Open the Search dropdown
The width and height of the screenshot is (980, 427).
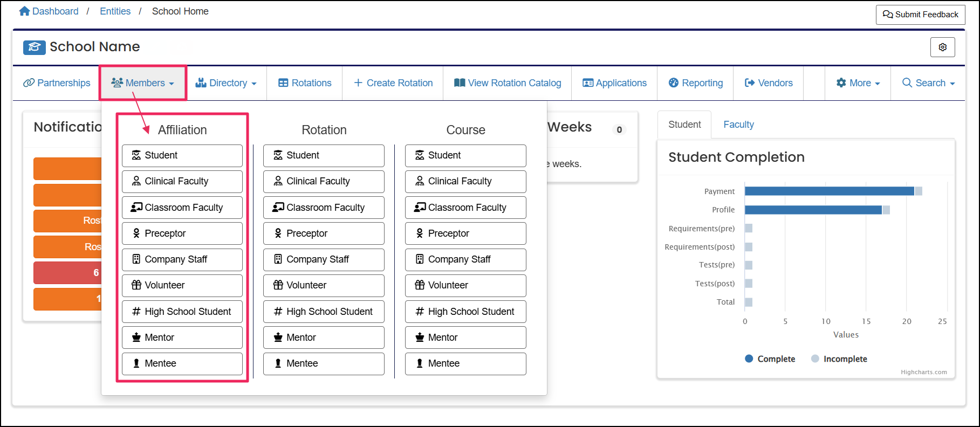(928, 83)
